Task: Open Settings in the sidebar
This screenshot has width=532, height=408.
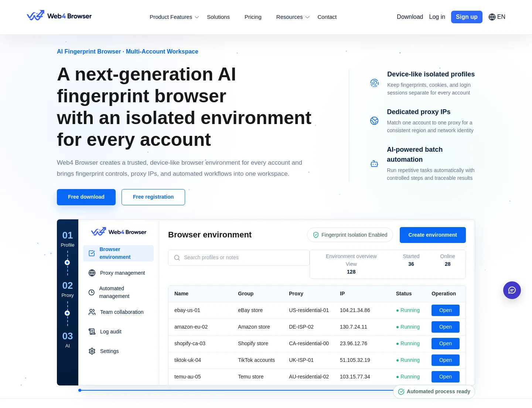Action: coord(118,351)
